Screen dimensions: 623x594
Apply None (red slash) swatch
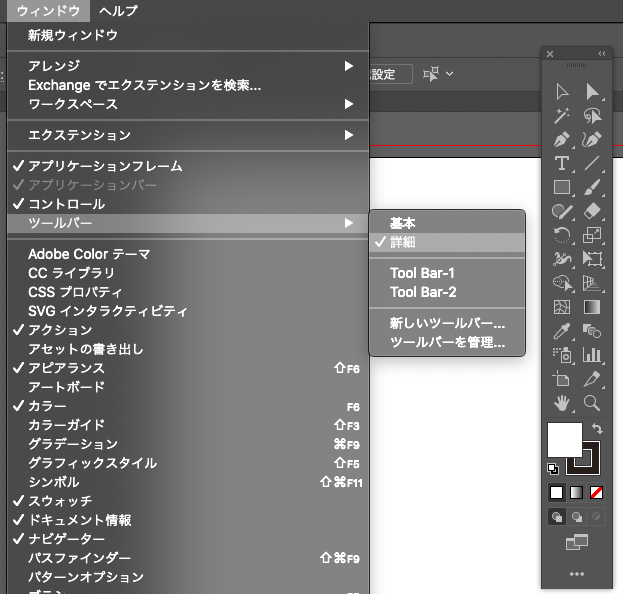pos(596,493)
